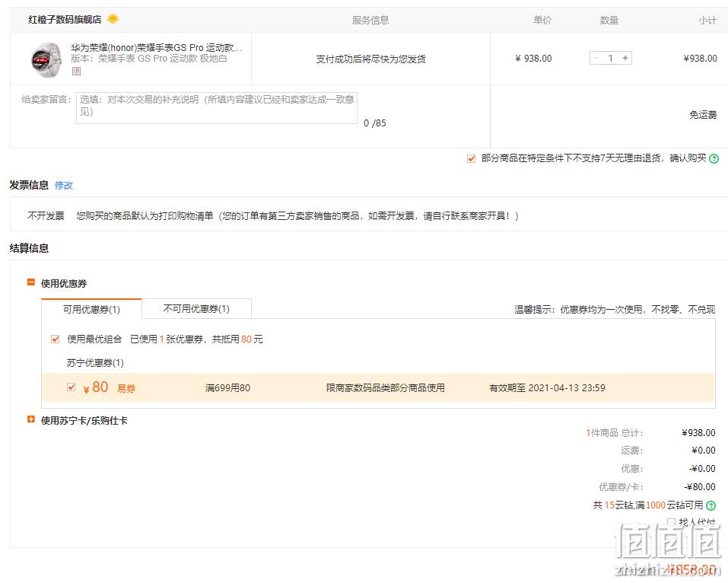Click the 易券 coupon type label

(126, 388)
